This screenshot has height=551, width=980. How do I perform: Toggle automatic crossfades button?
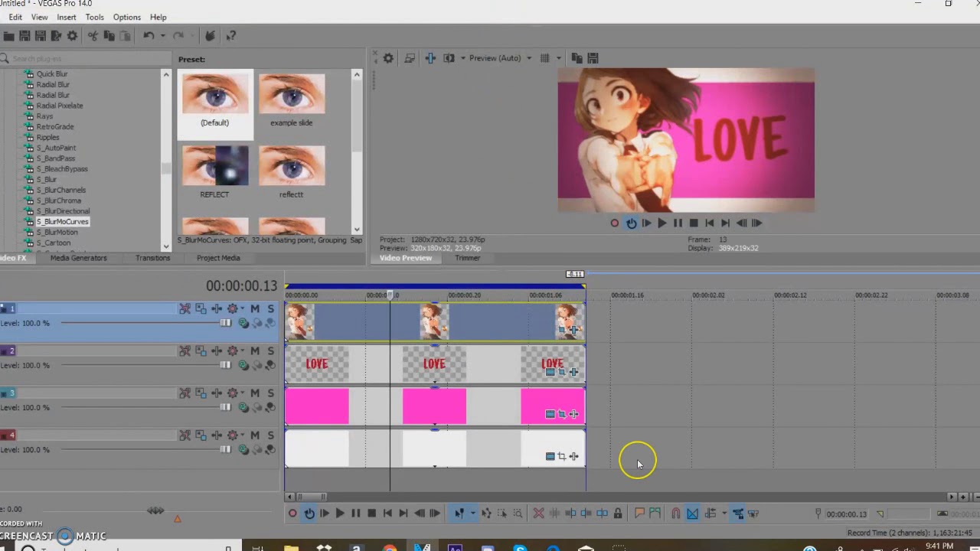pos(692,514)
